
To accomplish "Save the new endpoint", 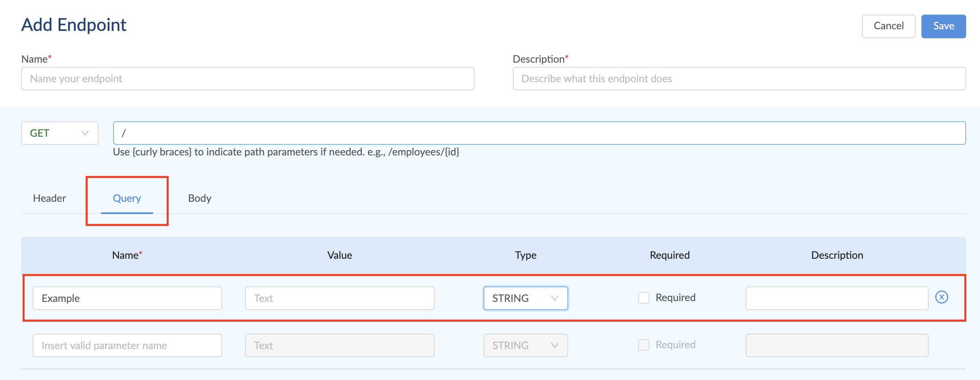I will [943, 26].
